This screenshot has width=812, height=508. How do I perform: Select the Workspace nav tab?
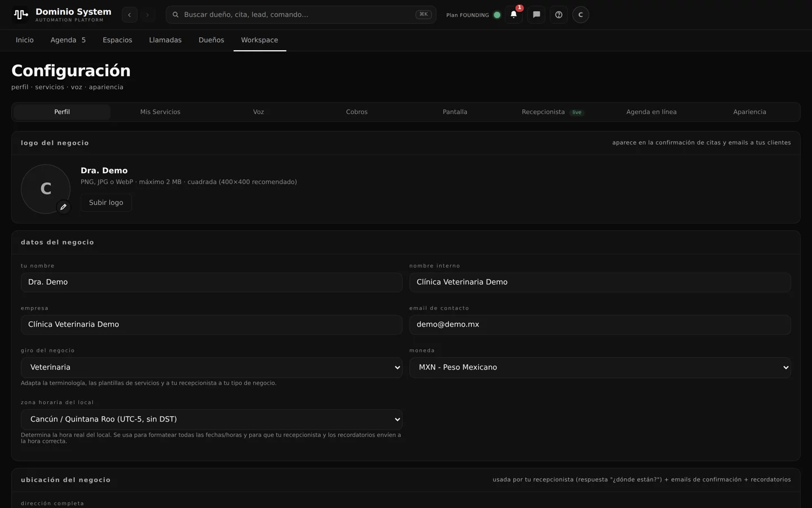tap(259, 40)
